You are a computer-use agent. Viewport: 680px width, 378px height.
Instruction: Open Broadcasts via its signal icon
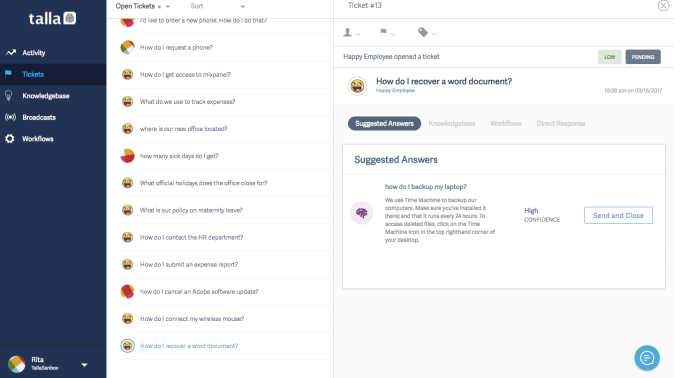10,117
